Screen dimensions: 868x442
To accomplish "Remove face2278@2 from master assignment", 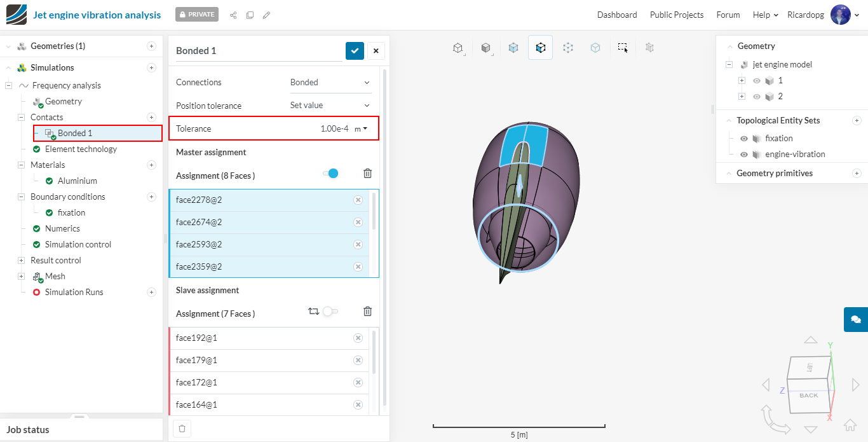I will 358,200.
